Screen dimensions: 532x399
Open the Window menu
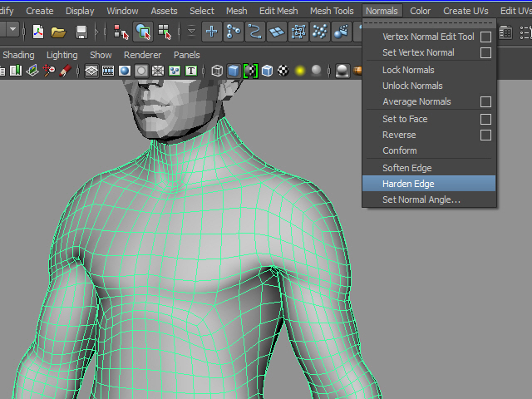coord(122,11)
